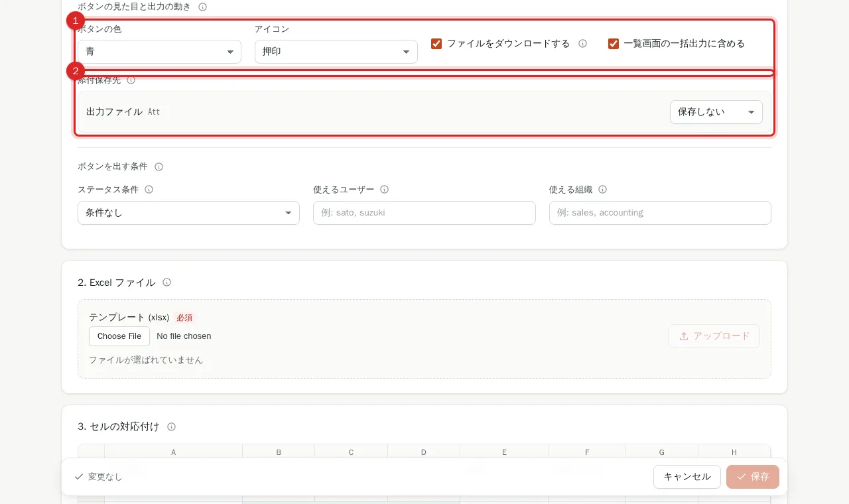Open info icon beside 3. セルの対応付け
Image resolution: width=849 pixels, height=504 pixels.
(172, 427)
